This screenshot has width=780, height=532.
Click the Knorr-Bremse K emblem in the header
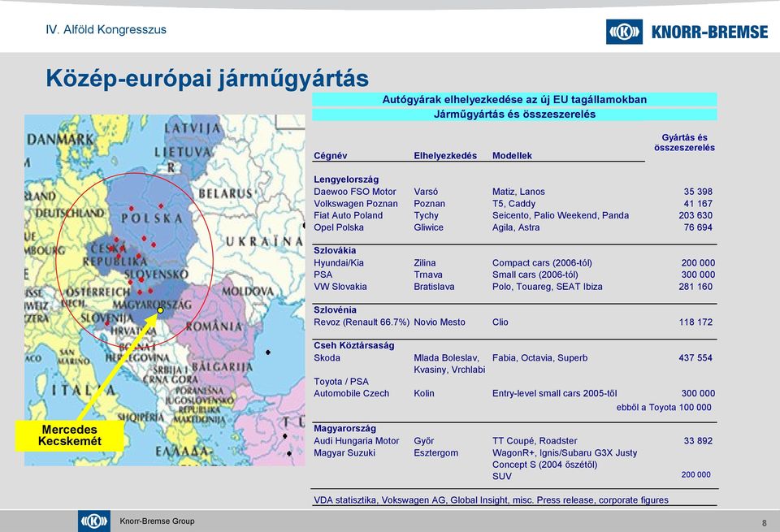(624, 32)
